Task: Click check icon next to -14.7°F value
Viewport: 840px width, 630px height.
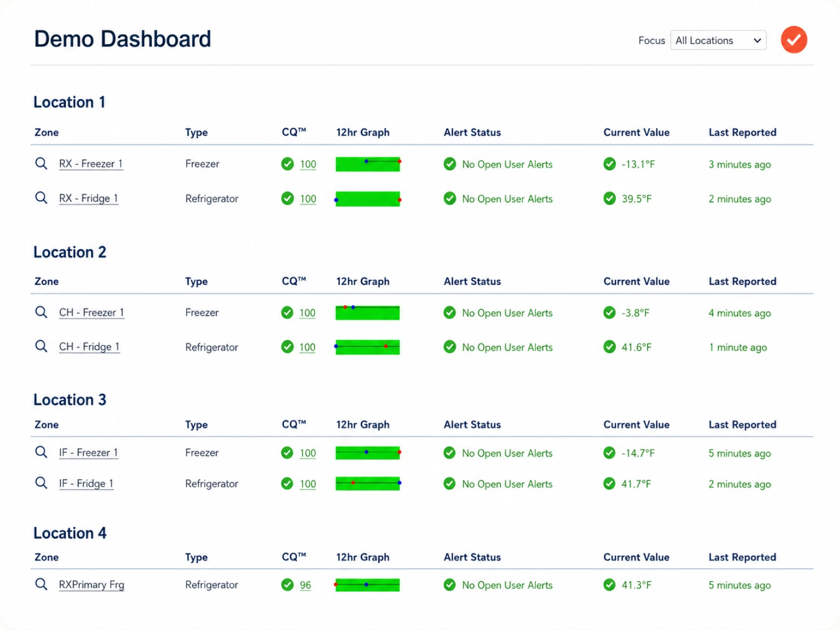Action: [609, 453]
